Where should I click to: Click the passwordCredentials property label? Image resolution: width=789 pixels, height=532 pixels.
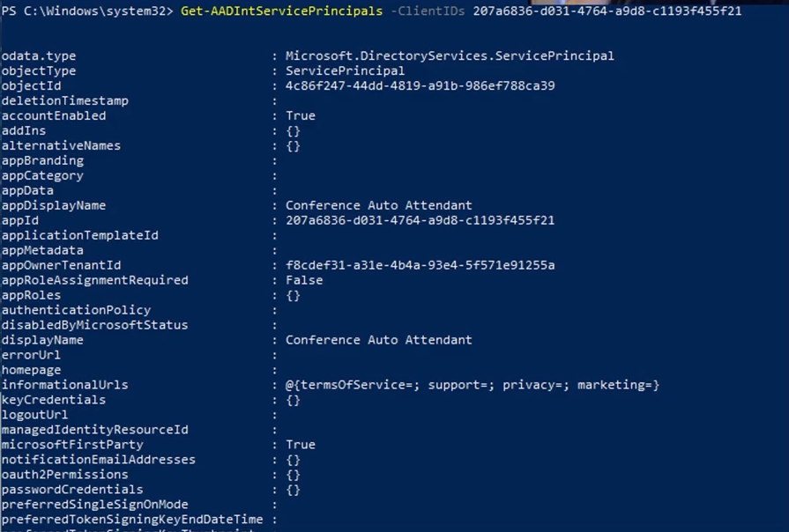tap(71, 490)
